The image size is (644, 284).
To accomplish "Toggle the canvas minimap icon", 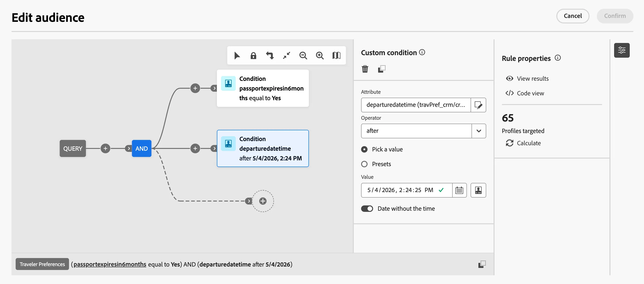I will [336, 55].
